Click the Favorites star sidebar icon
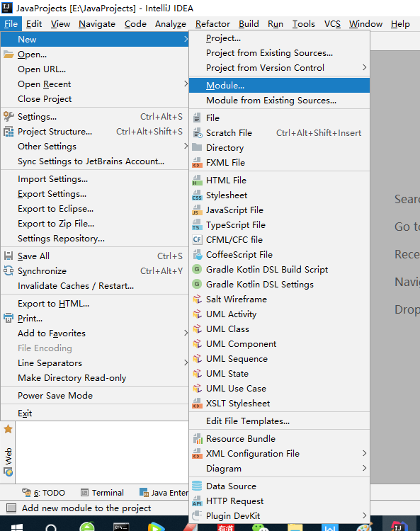This screenshot has height=531, width=420. click(x=8, y=429)
